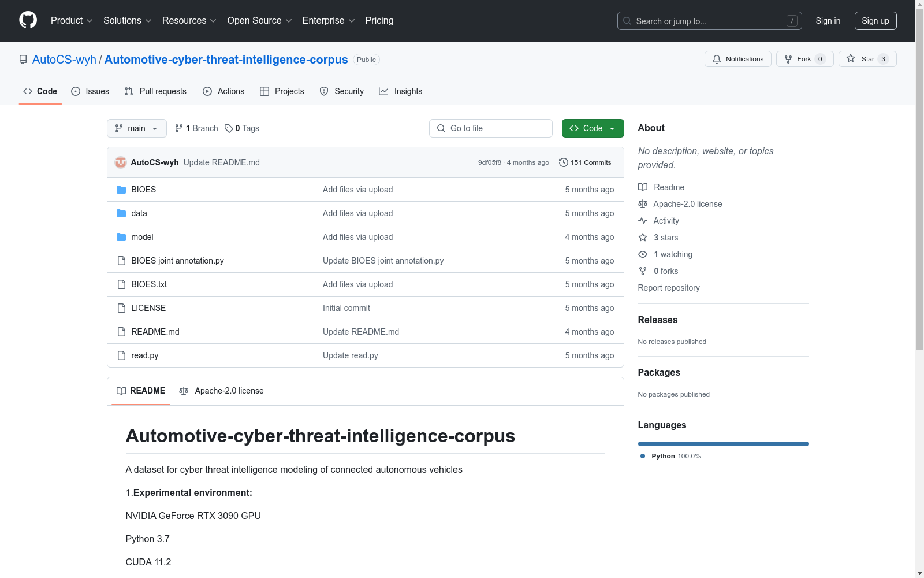Open the Security tab
The height and width of the screenshot is (578, 924).
[342, 91]
